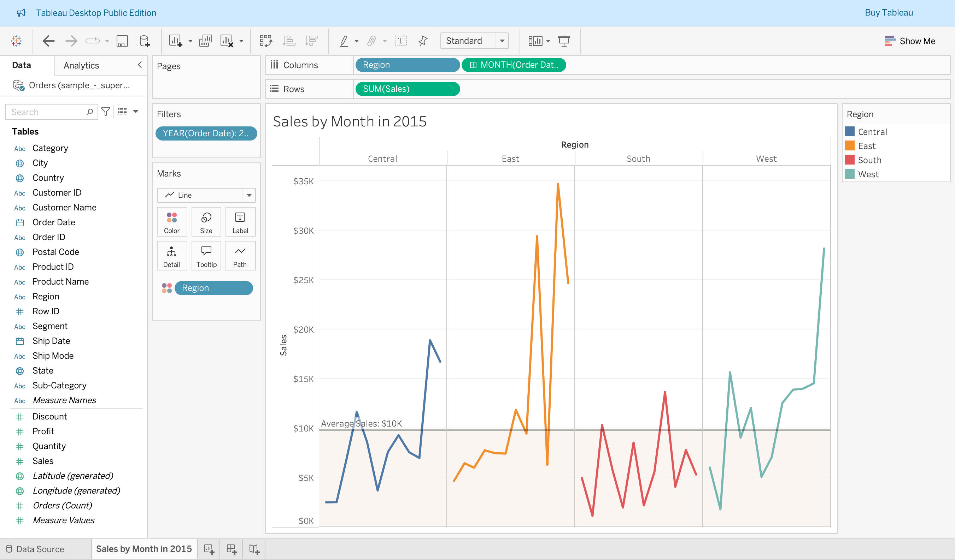Screen dimensions: 955x560
Task: Click the East orange legend swatch
Action: 849,146
